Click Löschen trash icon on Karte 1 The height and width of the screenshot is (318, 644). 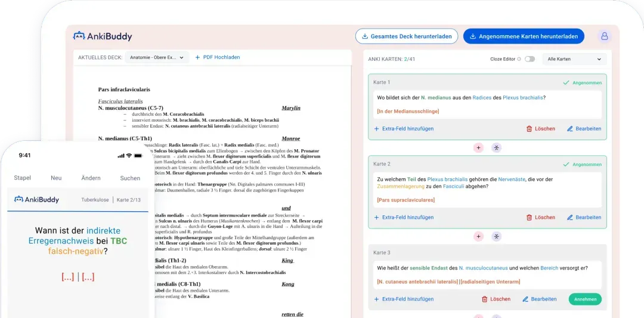click(529, 129)
